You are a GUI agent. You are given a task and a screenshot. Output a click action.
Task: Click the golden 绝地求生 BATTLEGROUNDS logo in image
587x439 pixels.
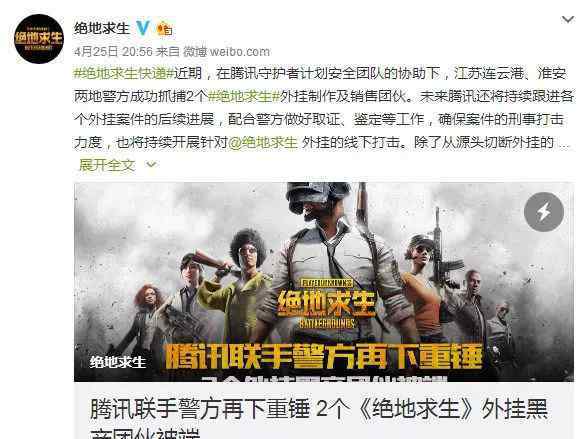[x=326, y=304]
